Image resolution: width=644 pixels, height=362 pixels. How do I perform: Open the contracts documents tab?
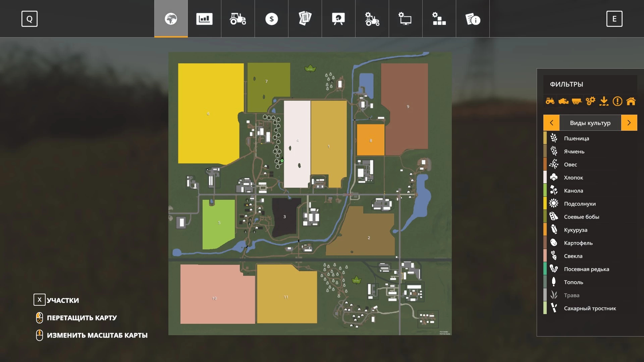click(305, 19)
